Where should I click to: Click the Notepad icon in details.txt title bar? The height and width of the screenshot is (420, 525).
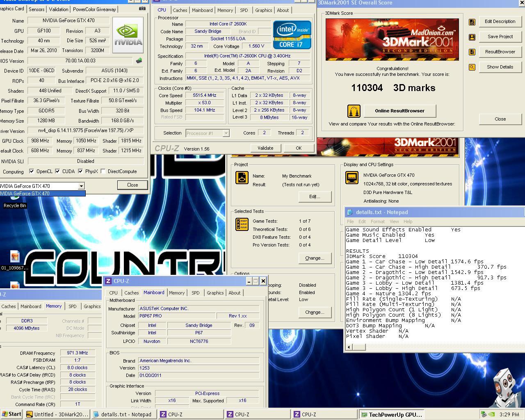tap(350, 212)
